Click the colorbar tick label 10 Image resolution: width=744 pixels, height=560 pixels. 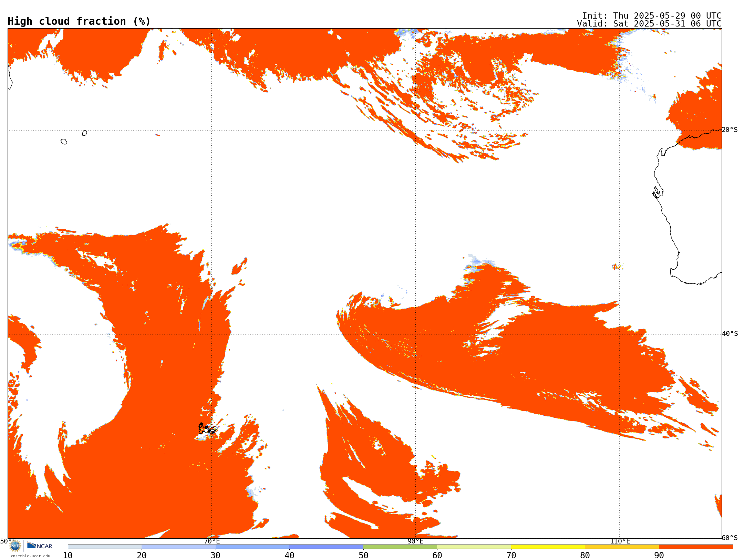point(68,556)
